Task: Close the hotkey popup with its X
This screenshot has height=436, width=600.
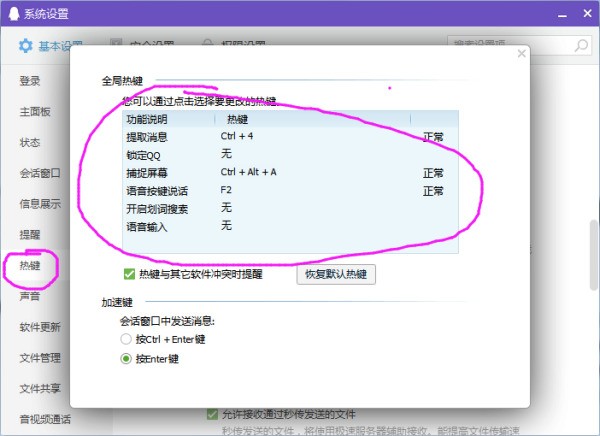Action: coord(519,55)
